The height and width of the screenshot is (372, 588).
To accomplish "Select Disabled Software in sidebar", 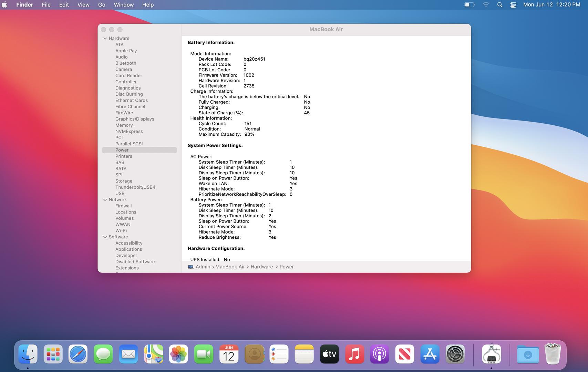I will pos(135,262).
